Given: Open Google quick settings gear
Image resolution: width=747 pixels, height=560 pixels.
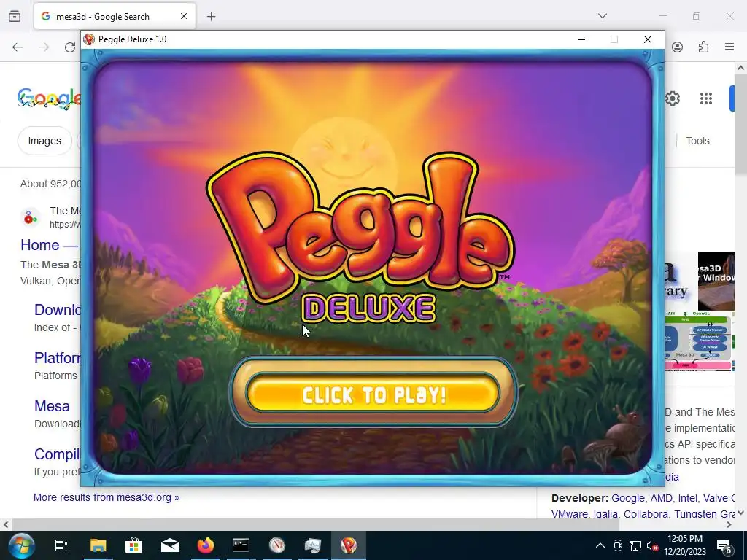Looking at the screenshot, I should 673,98.
